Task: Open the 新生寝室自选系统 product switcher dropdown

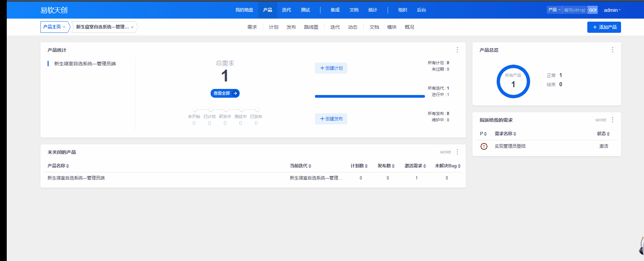Action: (105, 27)
